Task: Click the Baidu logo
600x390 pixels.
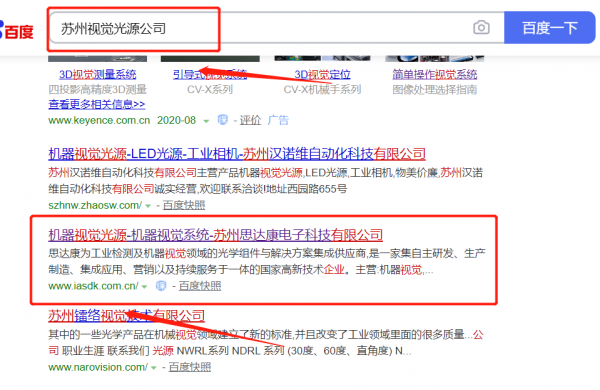Action: pos(16,30)
